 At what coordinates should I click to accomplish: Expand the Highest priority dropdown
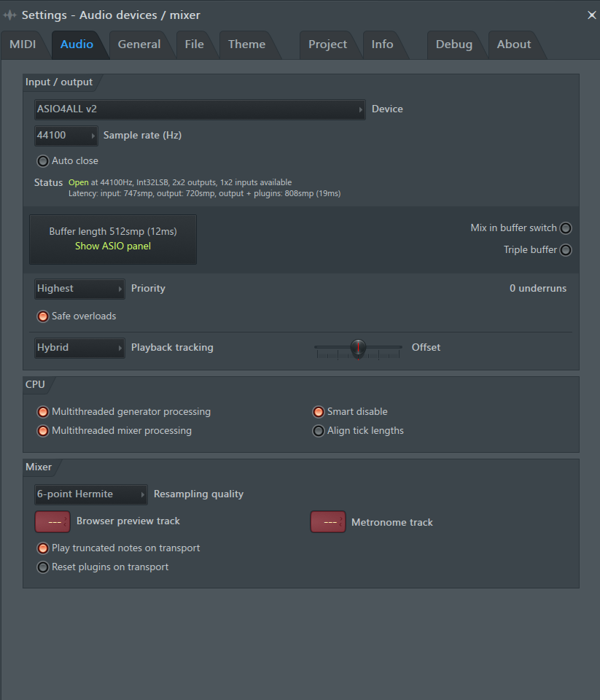[79, 289]
